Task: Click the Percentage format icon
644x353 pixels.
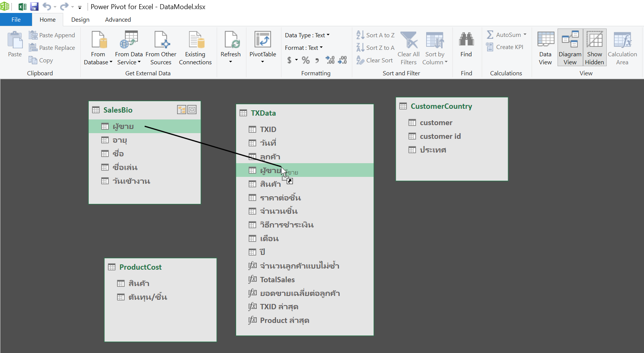Action: 305,60
